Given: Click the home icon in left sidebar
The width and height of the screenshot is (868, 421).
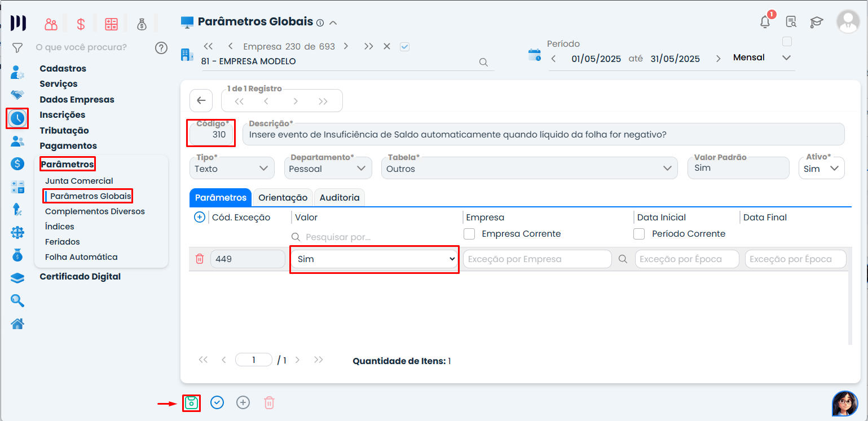Looking at the screenshot, I should (17, 323).
